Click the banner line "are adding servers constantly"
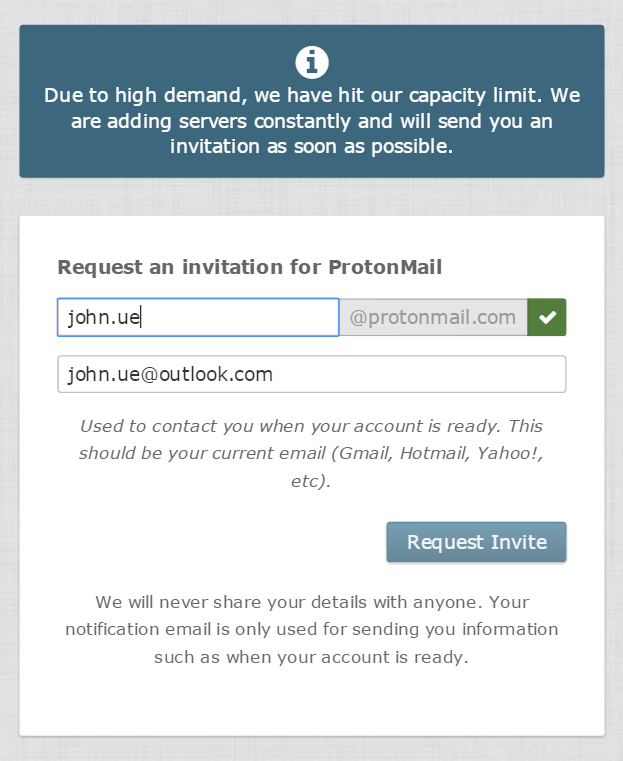The image size is (623, 761). (312, 122)
